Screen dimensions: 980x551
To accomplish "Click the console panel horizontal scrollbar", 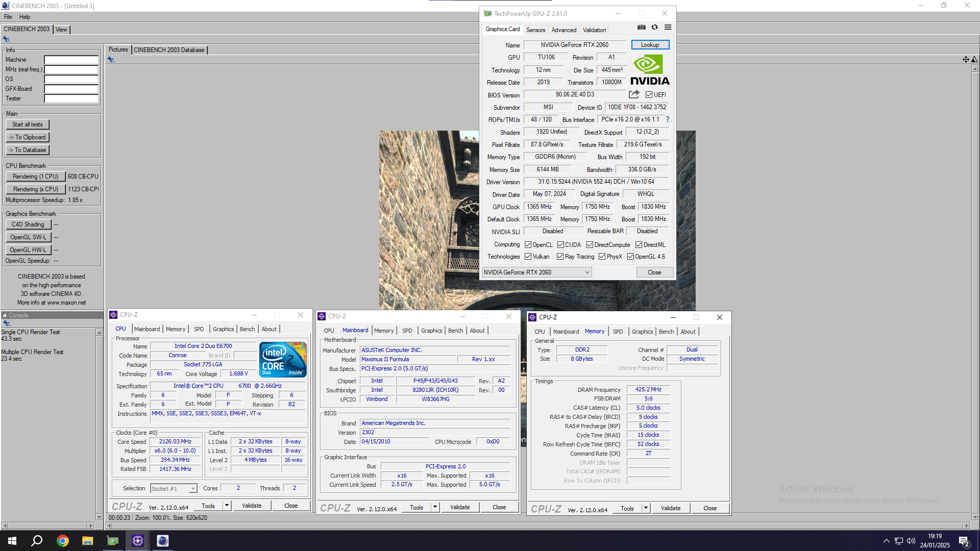I will pyautogui.click(x=47, y=525).
